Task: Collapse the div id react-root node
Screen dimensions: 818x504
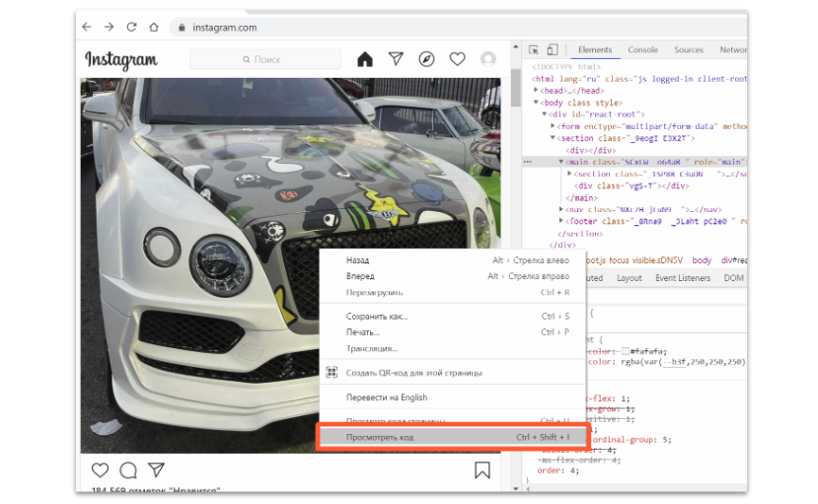Action: 544,114
